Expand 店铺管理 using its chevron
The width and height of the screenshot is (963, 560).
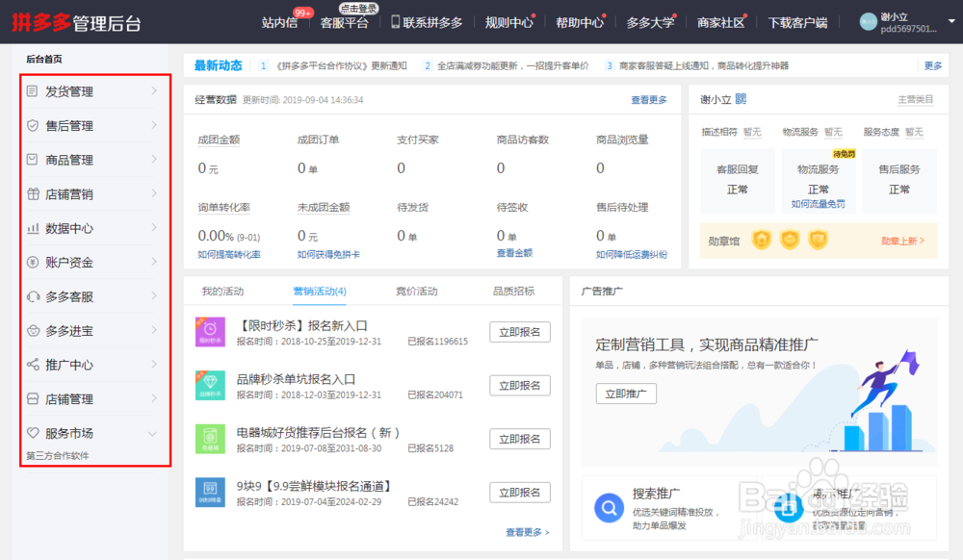(153, 398)
